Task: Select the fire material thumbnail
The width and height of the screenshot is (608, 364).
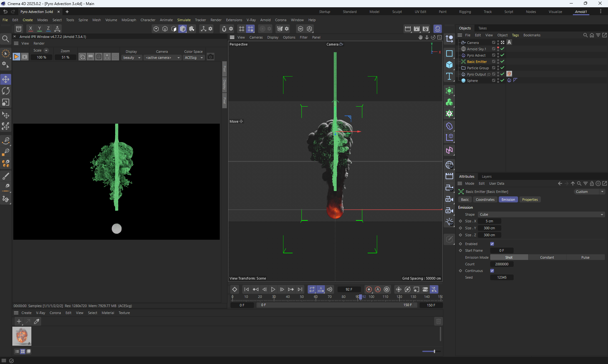Action: (x=22, y=336)
